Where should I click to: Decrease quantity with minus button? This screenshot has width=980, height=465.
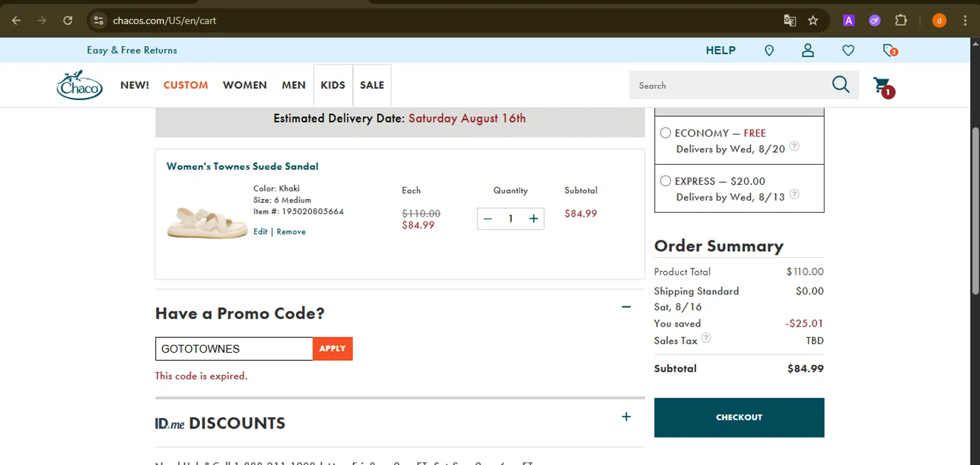487,219
